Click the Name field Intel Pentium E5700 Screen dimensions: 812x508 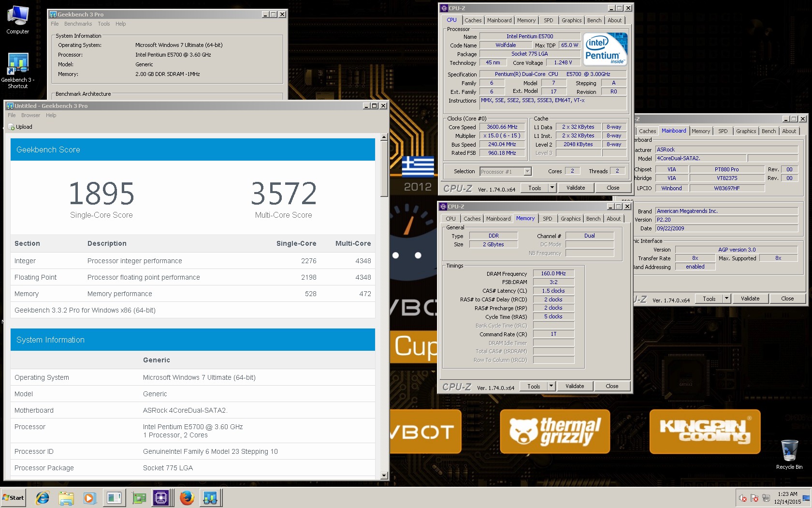(x=530, y=36)
